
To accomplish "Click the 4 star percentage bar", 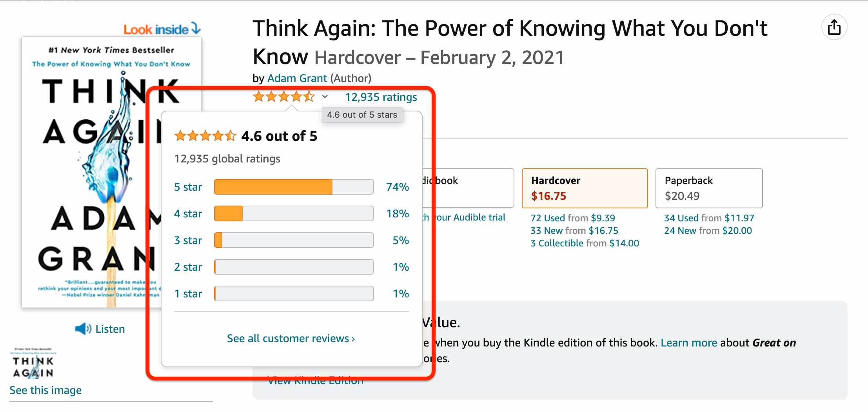I will [293, 213].
